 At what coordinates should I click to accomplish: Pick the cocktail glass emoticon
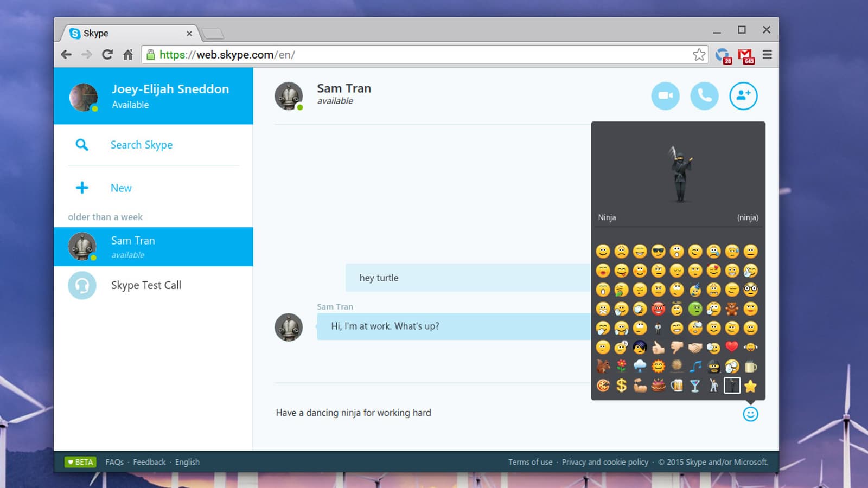tap(695, 386)
